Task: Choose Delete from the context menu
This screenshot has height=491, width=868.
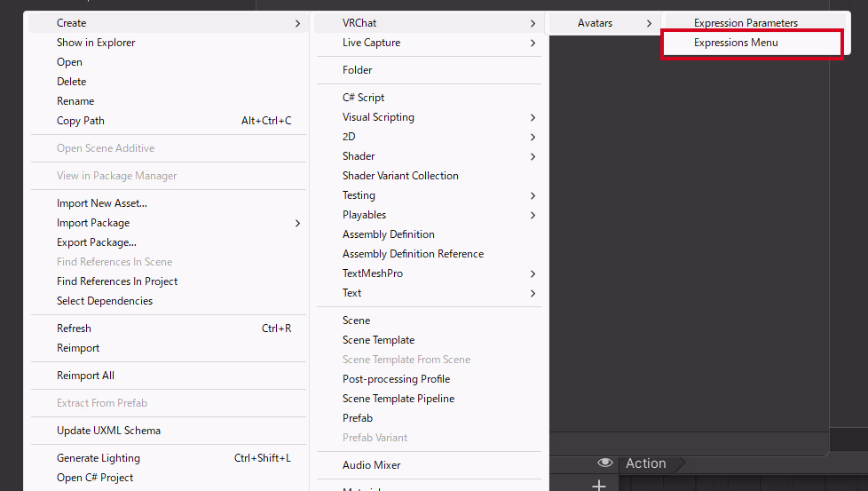Action: click(x=169, y=82)
